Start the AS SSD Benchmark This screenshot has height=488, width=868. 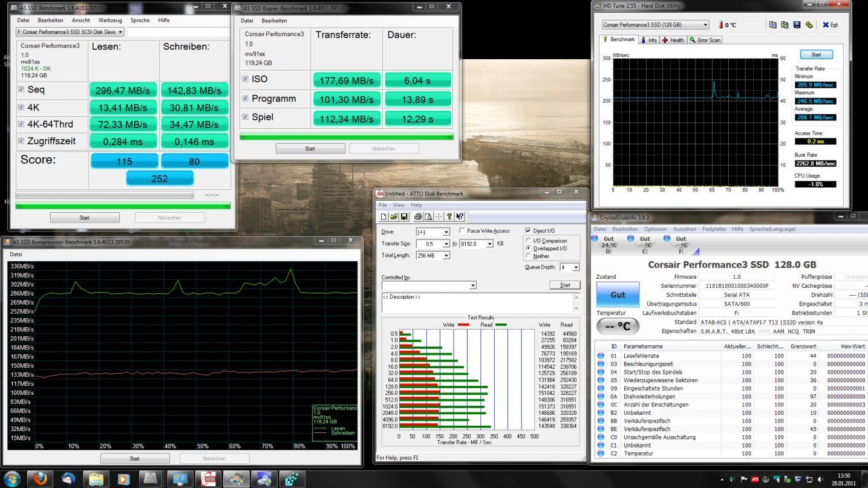(x=84, y=218)
